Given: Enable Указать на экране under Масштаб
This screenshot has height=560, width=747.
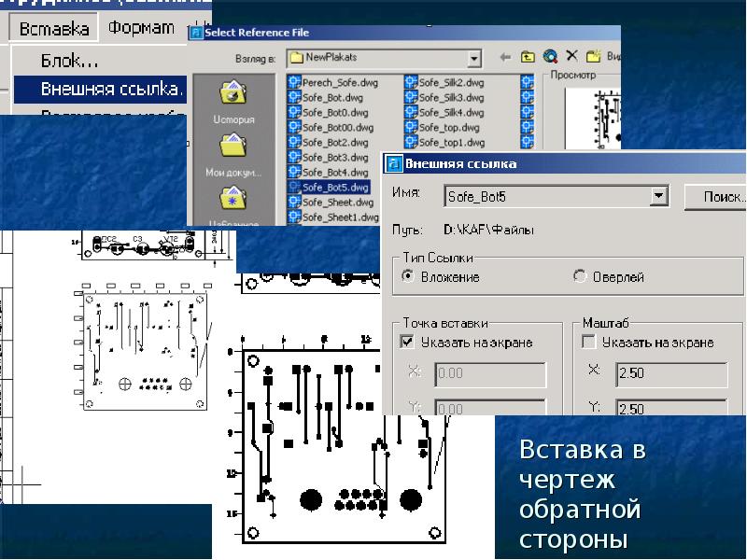Looking at the screenshot, I should (x=588, y=343).
